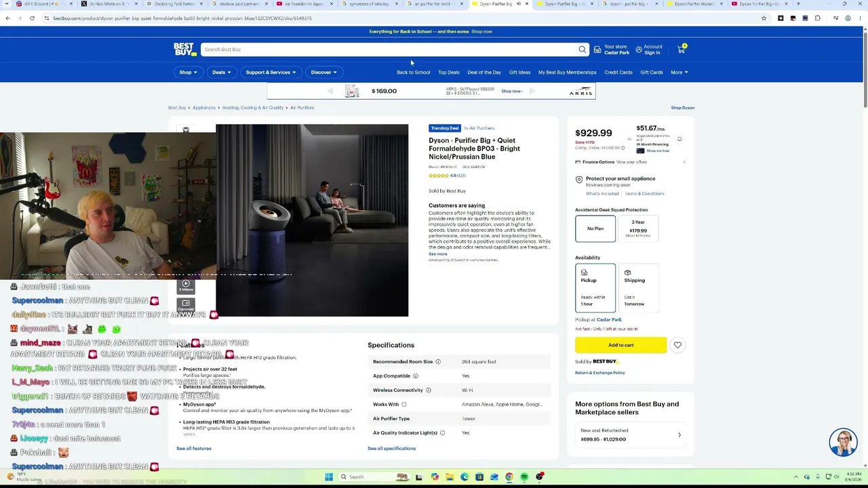Screen dimensions: 868x488
Task: Click the Cedar Park pickup store link
Action: coord(609,320)
